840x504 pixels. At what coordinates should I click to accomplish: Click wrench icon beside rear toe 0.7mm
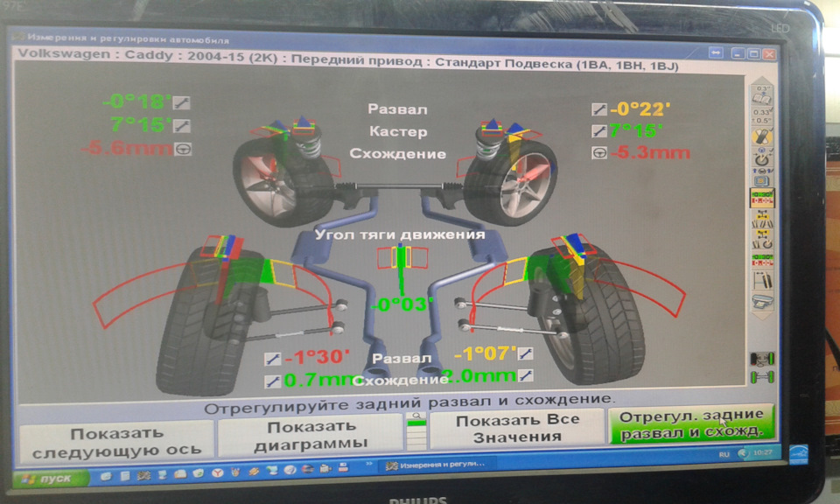(273, 381)
